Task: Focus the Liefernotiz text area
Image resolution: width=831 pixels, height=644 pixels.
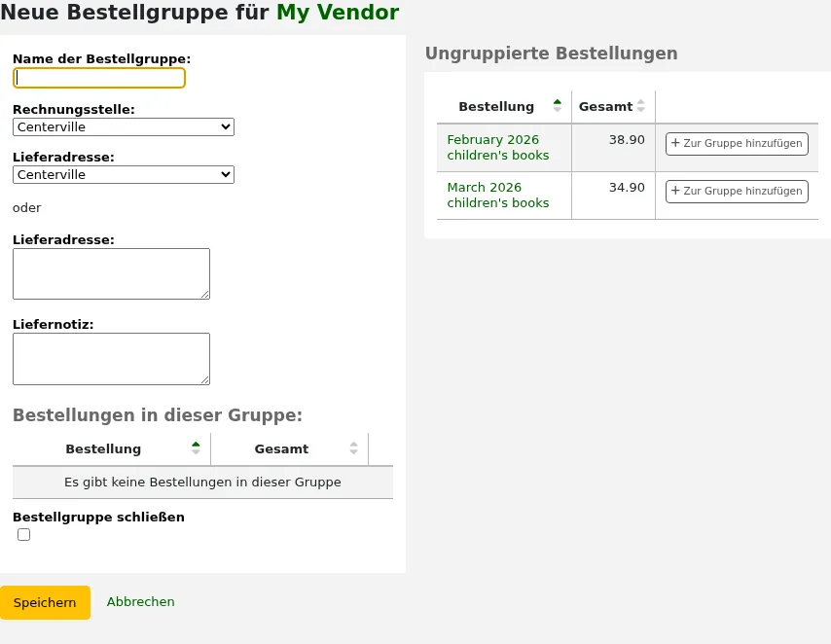Action: [111, 359]
